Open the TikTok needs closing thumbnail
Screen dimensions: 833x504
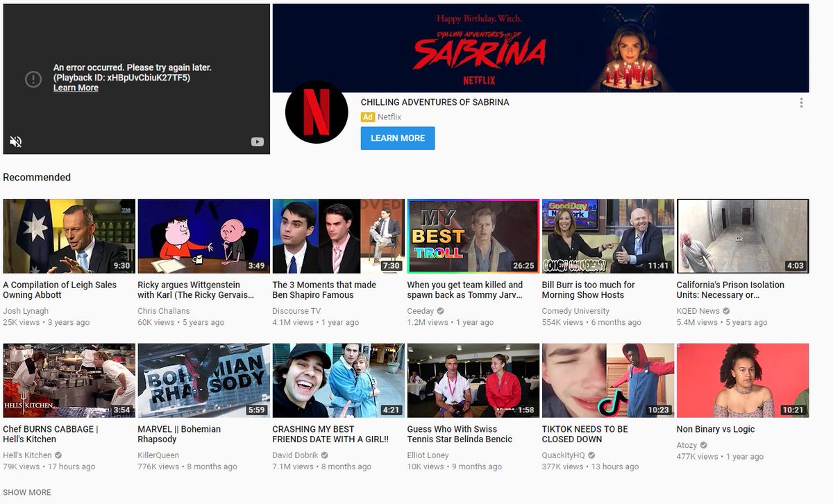tap(608, 380)
